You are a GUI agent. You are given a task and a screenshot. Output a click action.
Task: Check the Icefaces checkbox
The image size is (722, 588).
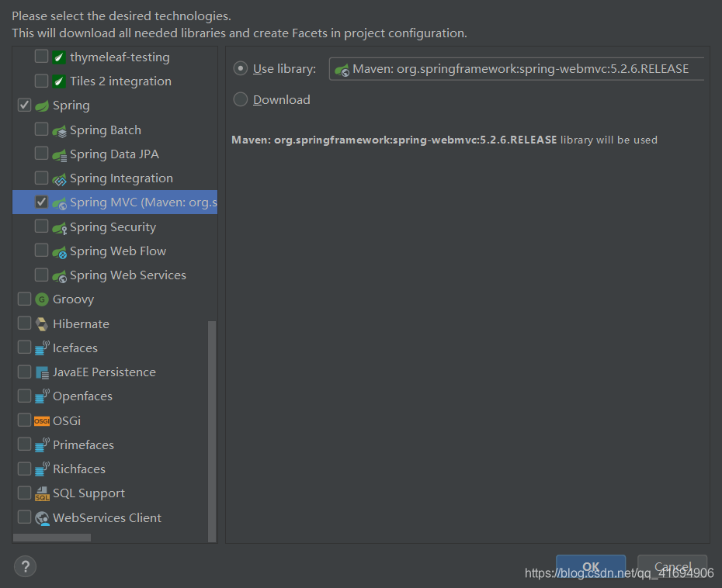point(24,347)
